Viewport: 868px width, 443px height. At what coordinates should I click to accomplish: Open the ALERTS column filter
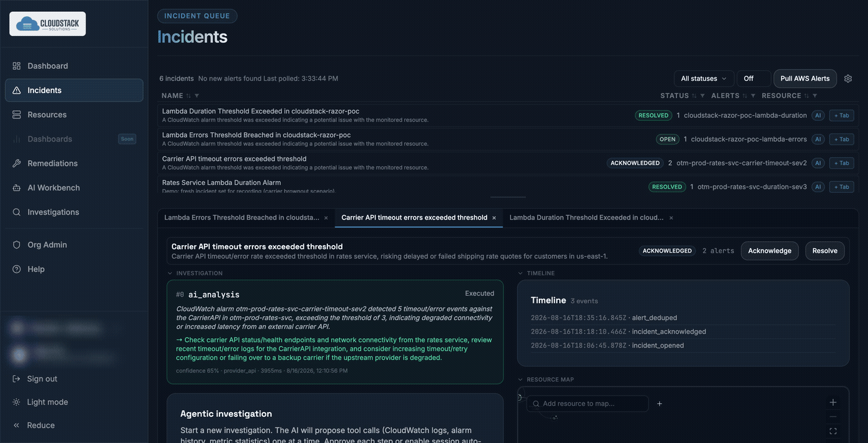[x=753, y=96]
